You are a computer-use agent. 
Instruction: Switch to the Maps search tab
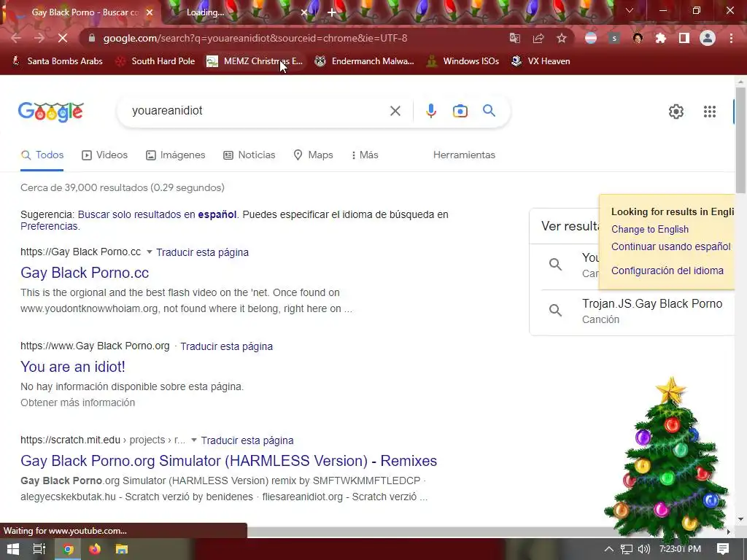click(x=313, y=155)
